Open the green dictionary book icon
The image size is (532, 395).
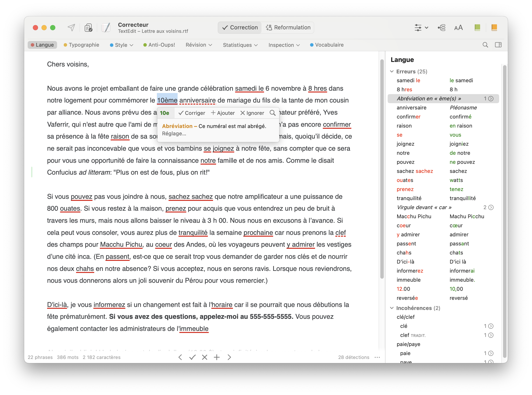(x=477, y=28)
